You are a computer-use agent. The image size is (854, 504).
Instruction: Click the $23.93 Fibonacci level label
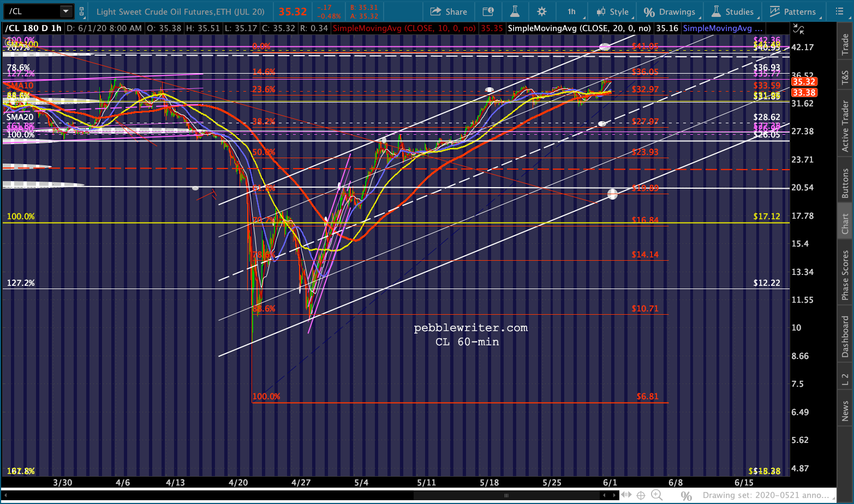645,152
